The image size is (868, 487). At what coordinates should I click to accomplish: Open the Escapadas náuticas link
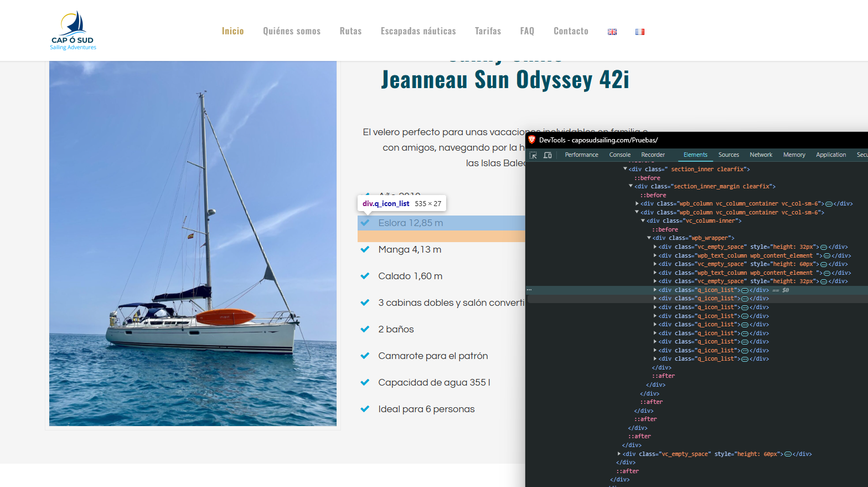click(x=418, y=31)
